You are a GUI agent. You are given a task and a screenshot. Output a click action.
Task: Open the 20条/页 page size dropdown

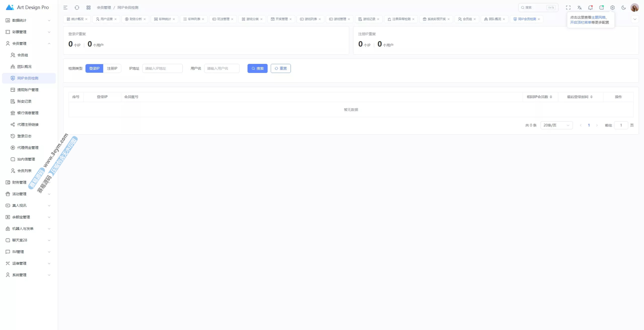point(556,125)
